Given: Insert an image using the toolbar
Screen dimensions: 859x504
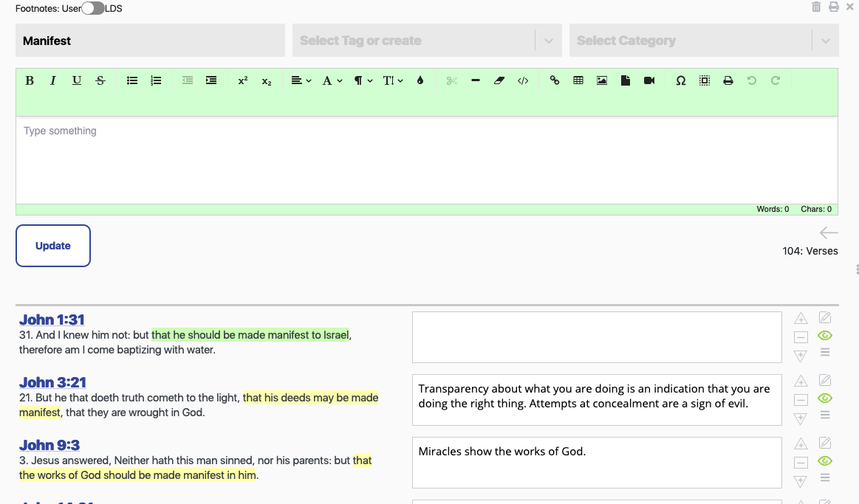Looking at the screenshot, I should point(602,80).
